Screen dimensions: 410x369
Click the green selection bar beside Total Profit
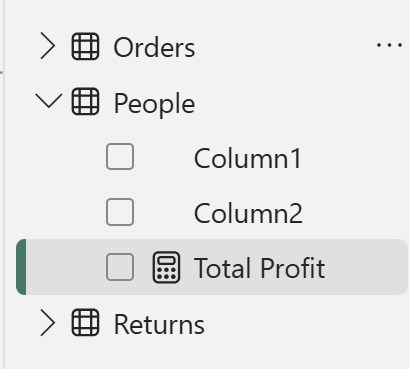point(21,267)
